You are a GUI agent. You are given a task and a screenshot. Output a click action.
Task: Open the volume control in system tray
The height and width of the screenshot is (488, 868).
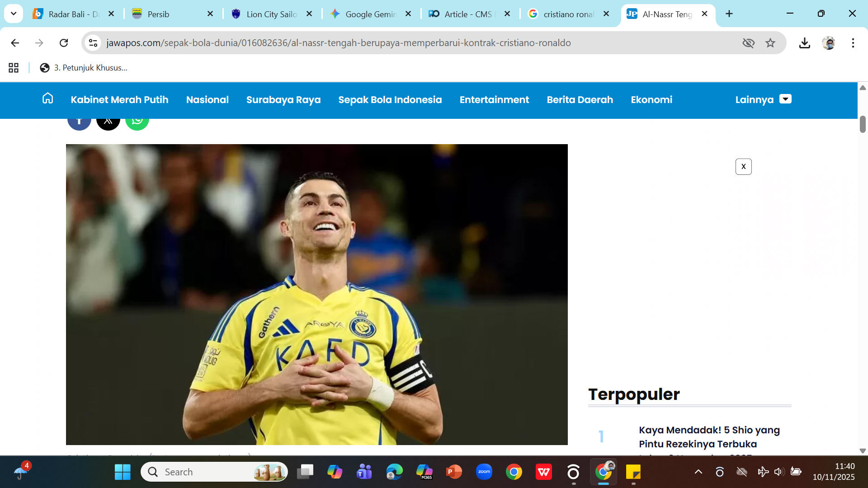click(778, 472)
